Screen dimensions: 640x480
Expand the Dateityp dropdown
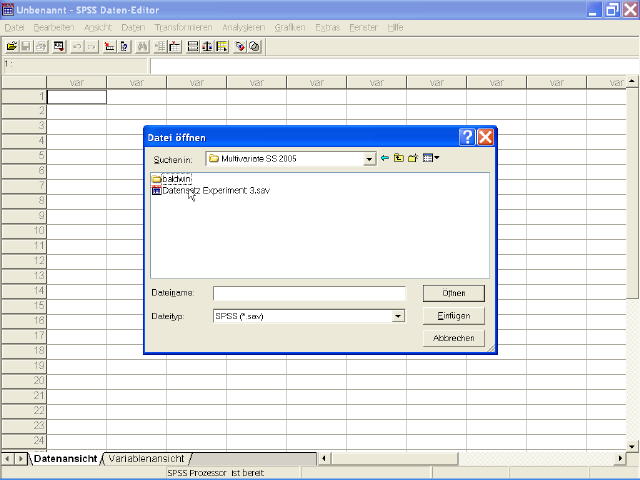tap(398, 316)
